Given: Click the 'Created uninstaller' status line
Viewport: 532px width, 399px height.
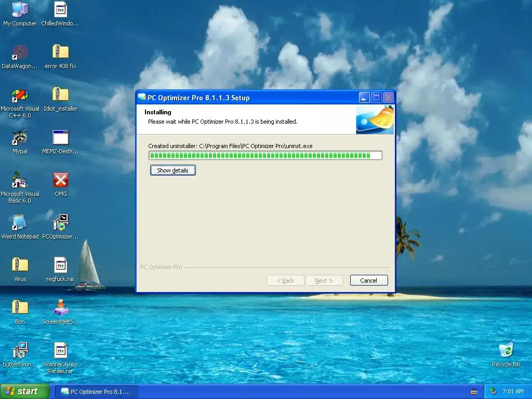Looking at the screenshot, I should coord(230,146).
